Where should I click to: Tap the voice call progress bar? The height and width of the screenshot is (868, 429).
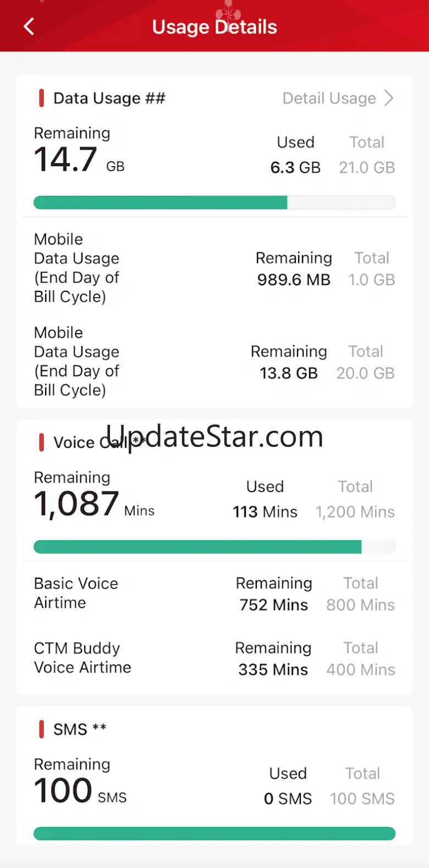[x=215, y=546]
